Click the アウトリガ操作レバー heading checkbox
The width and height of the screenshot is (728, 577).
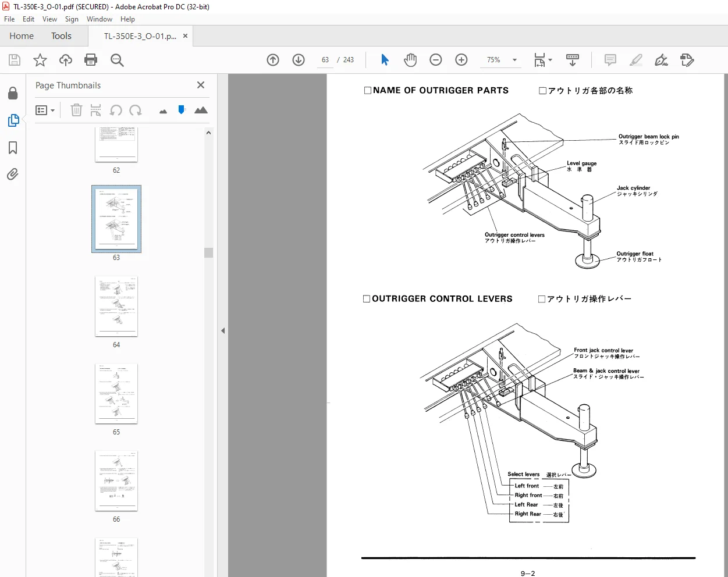[542, 298]
